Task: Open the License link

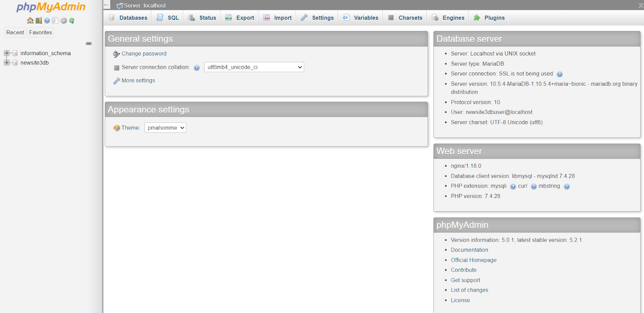Action: coord(460,300)
